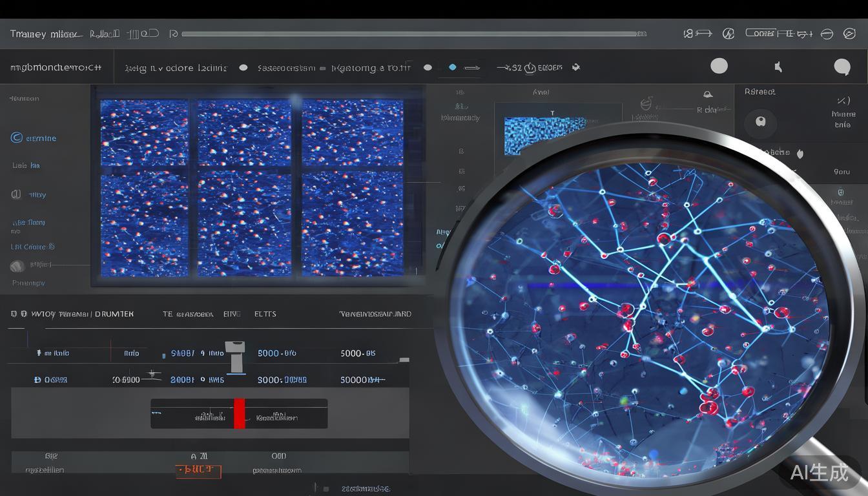Click the round icon in the top-right title bar corner

[x=849, y=34]
